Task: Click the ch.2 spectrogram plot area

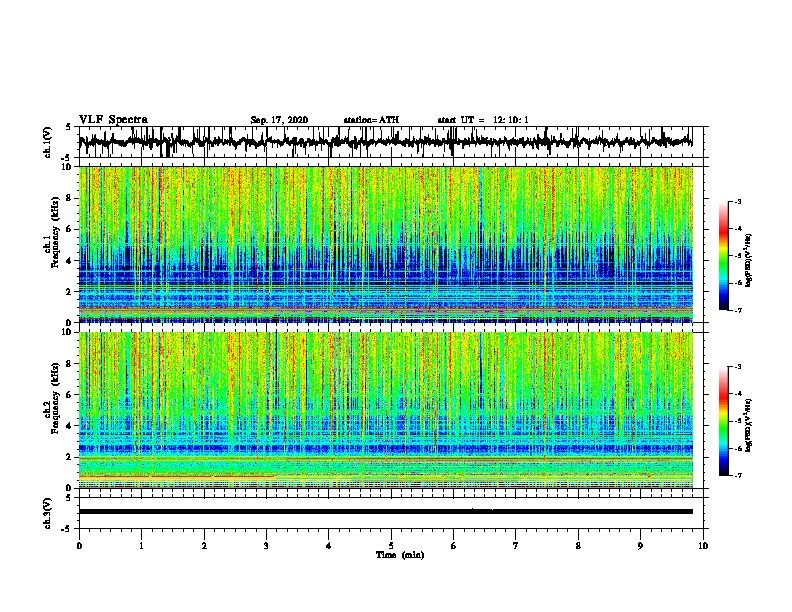Action: 385,410
